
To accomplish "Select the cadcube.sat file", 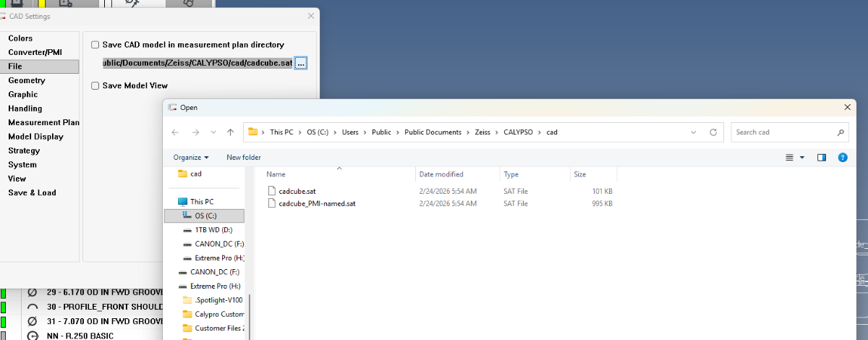I will [297, 191].
